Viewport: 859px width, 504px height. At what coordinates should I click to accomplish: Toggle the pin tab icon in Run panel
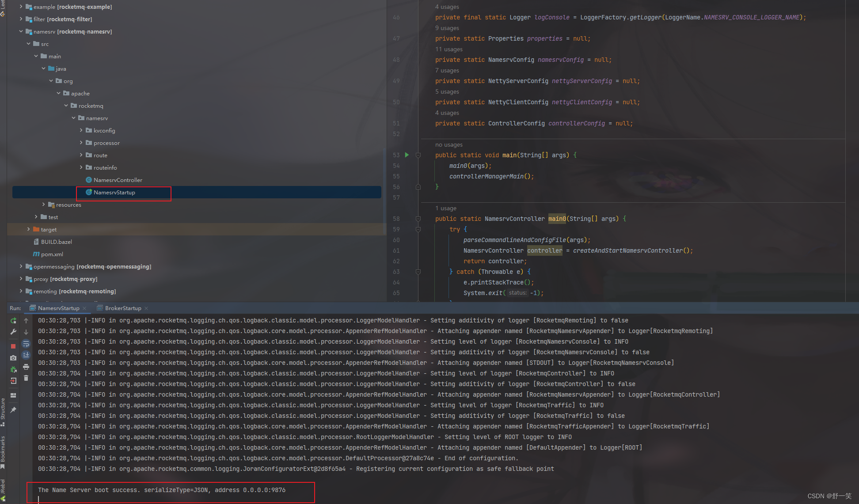(x=13, y=410)
